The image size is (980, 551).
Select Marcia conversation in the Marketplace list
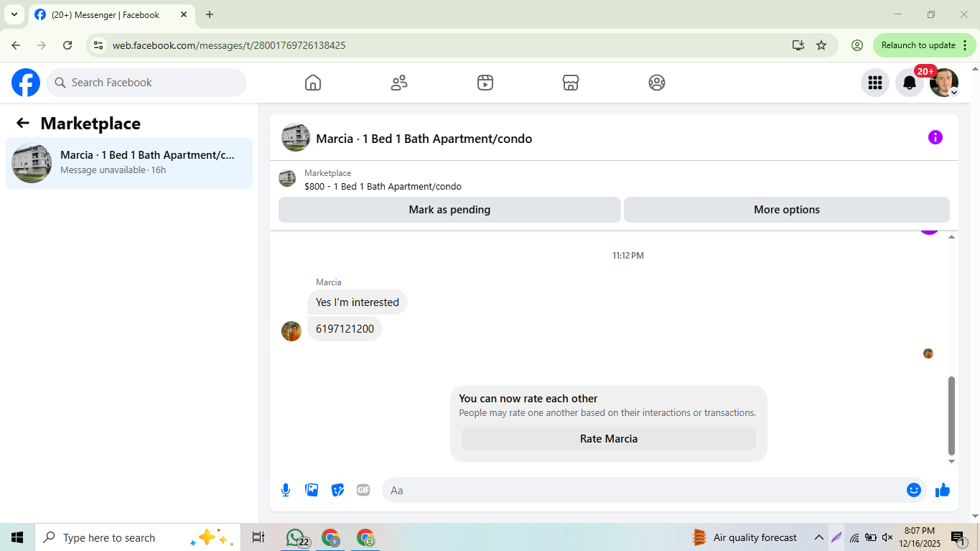point(129,163)
